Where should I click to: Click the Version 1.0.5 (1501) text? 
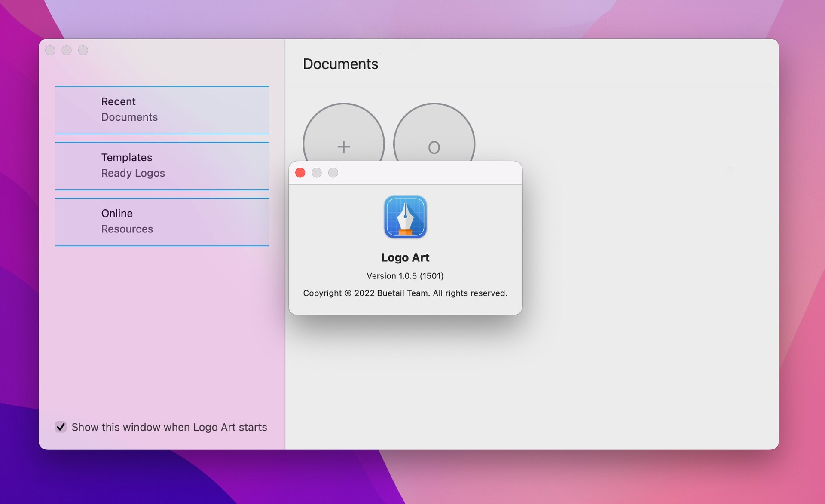click(x=405, y=276)
